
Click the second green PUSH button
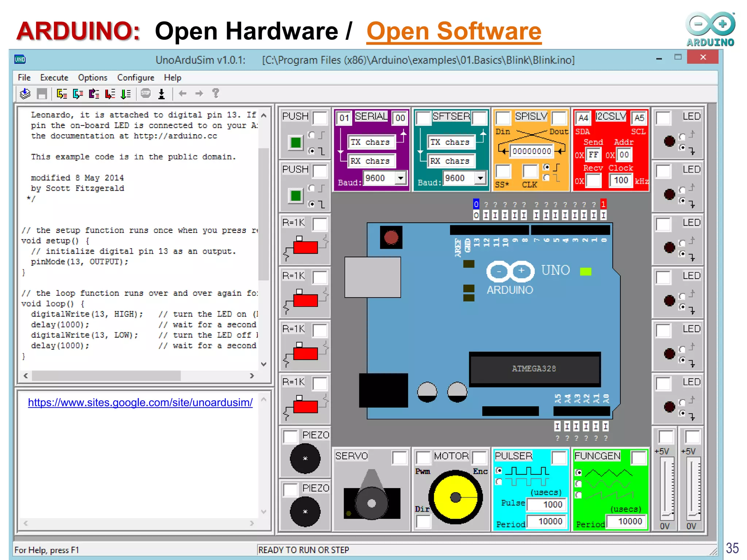point(296,196)
